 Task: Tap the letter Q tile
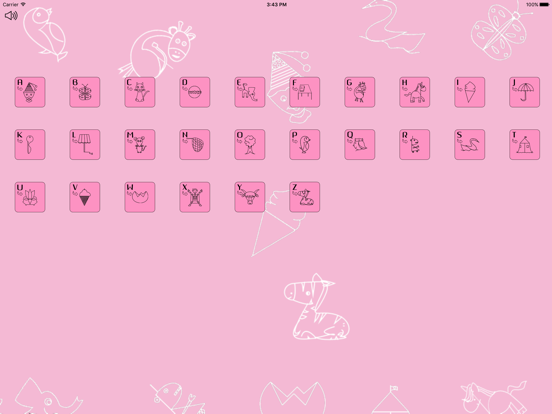[359, 144]
